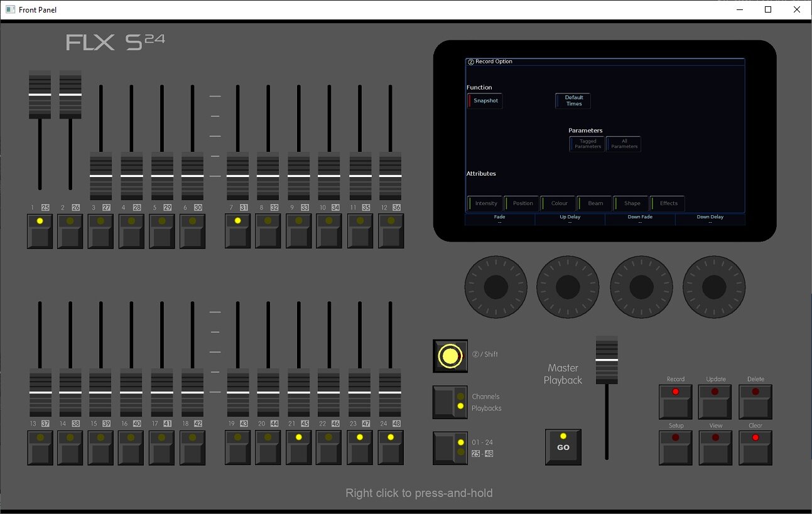812x514 pixels.
Task: Click the Setup button
Action: tap(676, 448)
